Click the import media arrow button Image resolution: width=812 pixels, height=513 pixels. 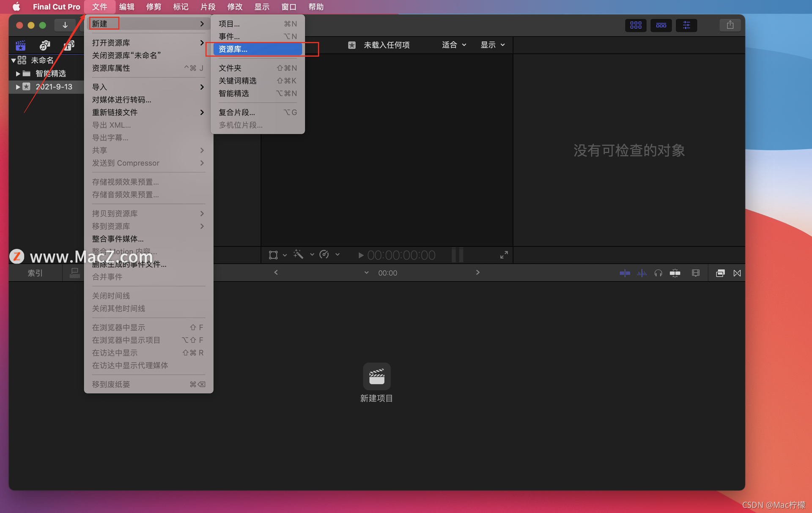[x=65, y=25]
